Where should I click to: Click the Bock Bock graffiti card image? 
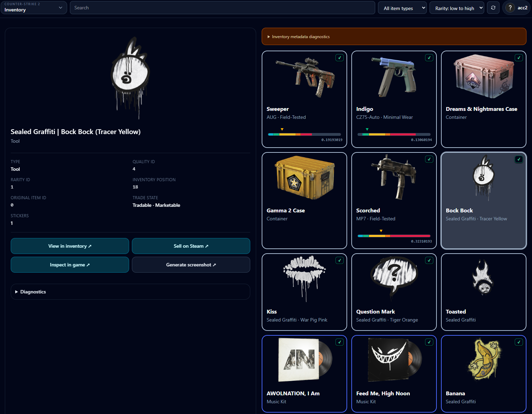(484, 178)
